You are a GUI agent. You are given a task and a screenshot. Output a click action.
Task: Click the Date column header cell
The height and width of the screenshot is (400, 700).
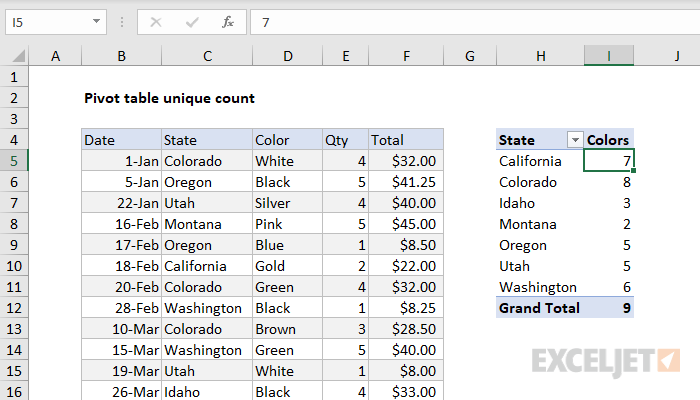(121, 140)
